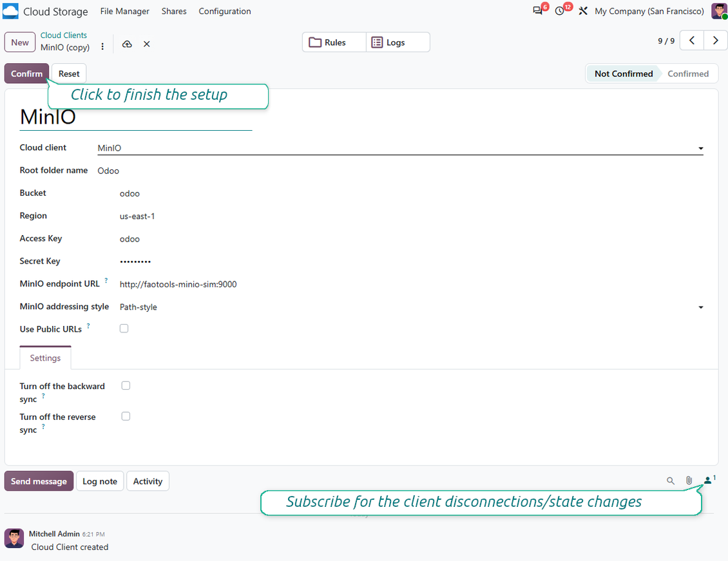Image resolution: width=728 pixels, height=561 pixels.
Task: Open the Rules smart button
Action: pos(334,43)
